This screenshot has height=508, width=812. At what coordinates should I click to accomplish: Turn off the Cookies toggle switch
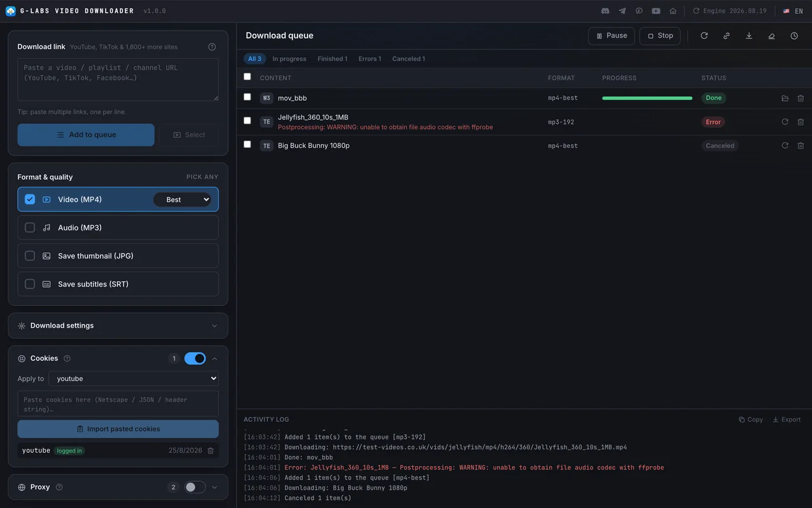point(195,359)
